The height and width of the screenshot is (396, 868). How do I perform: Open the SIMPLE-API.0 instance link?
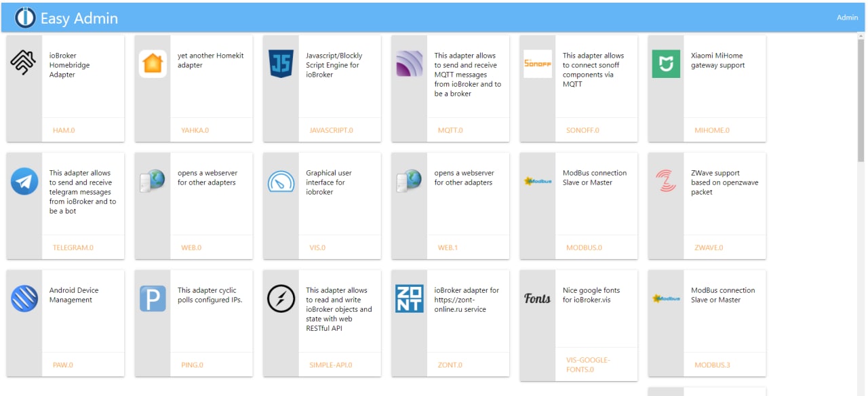tap(330, 365)
